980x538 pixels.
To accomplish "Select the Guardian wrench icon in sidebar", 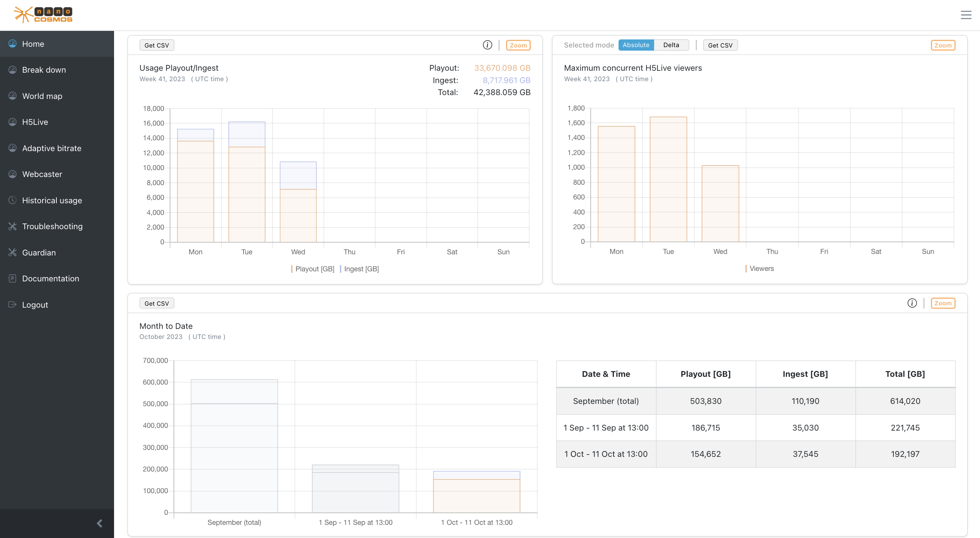I will point(13,252).
